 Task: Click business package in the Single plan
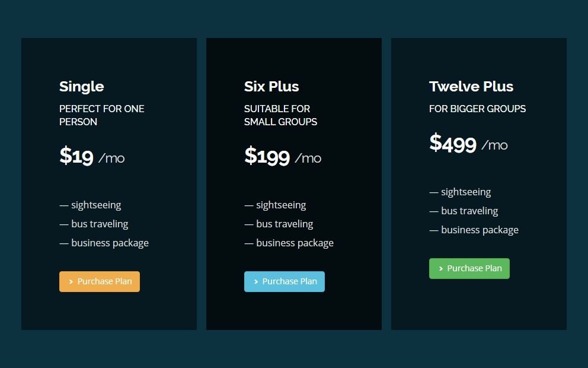tap(109, 243)
